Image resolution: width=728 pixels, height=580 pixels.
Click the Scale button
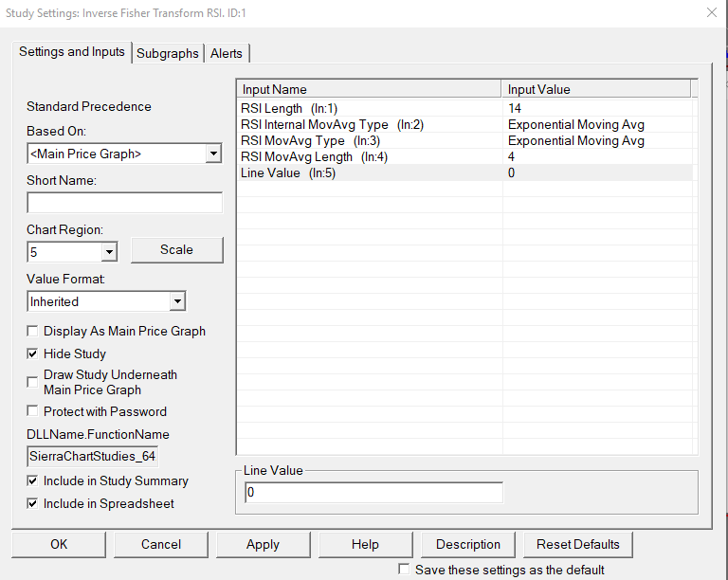click(176, 250)
